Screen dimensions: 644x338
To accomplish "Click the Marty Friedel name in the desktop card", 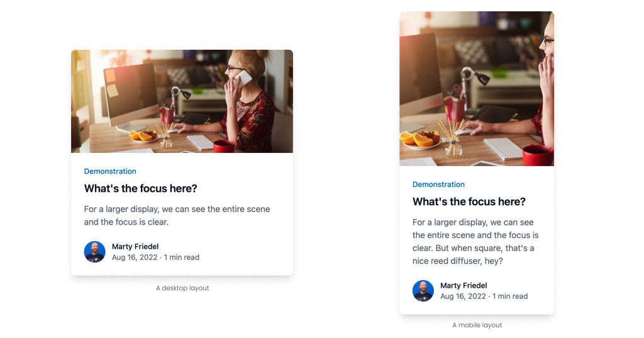I will pos(135,246).
